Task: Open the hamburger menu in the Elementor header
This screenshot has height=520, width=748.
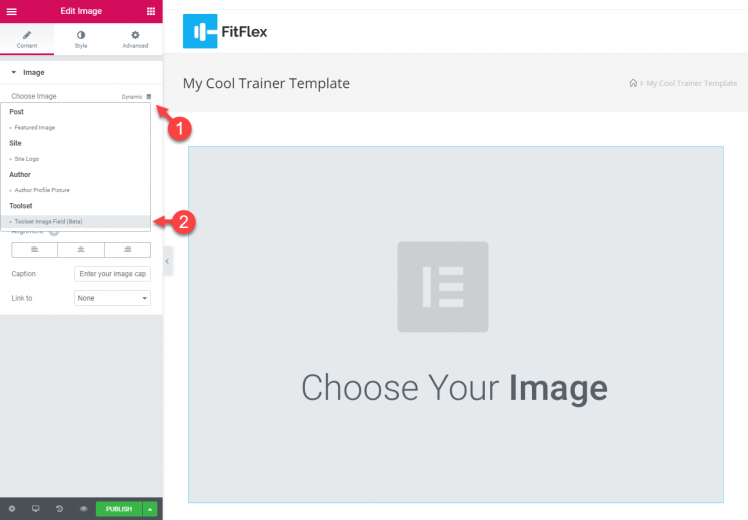Action: point(11,11)
